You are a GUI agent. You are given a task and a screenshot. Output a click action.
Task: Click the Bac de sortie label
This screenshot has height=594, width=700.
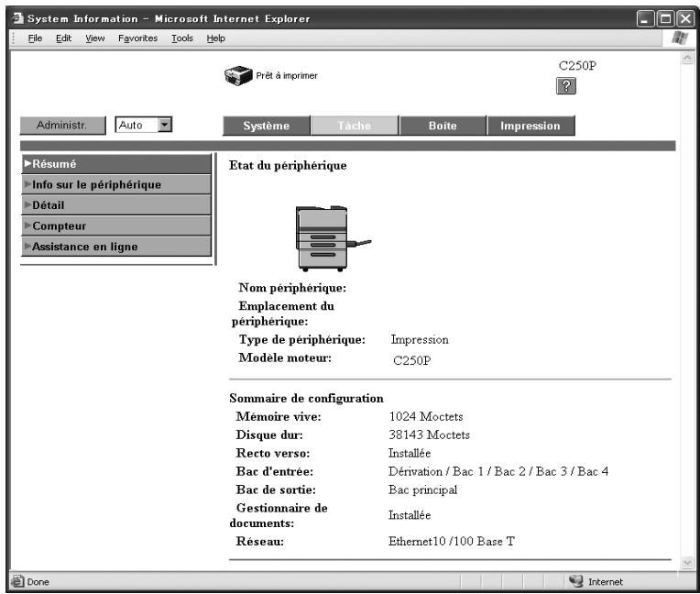point(276,489)
